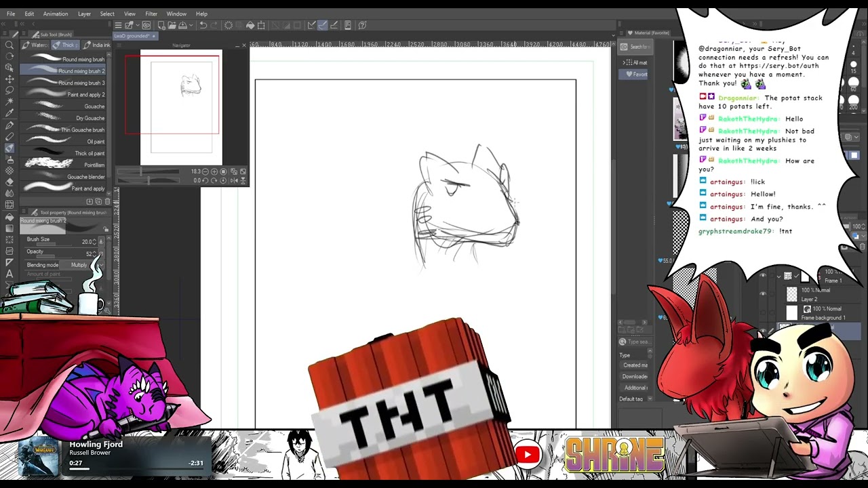Click the Save icon in command bar

point(182,25)
